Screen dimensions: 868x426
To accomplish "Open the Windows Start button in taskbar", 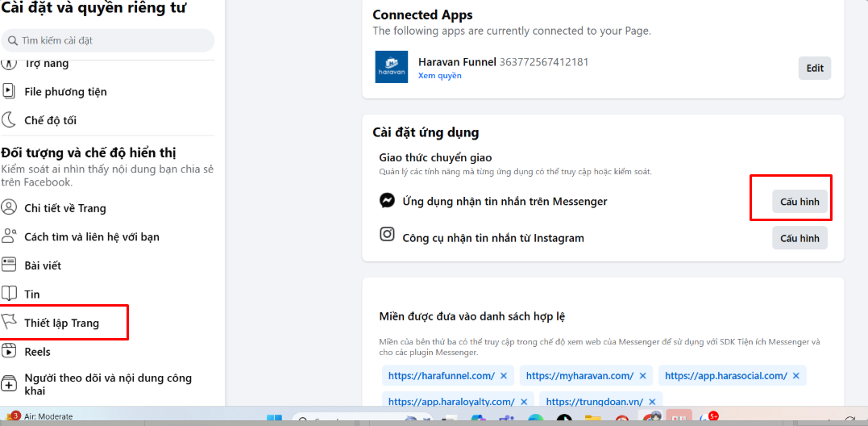I will (x=275, y=419).
